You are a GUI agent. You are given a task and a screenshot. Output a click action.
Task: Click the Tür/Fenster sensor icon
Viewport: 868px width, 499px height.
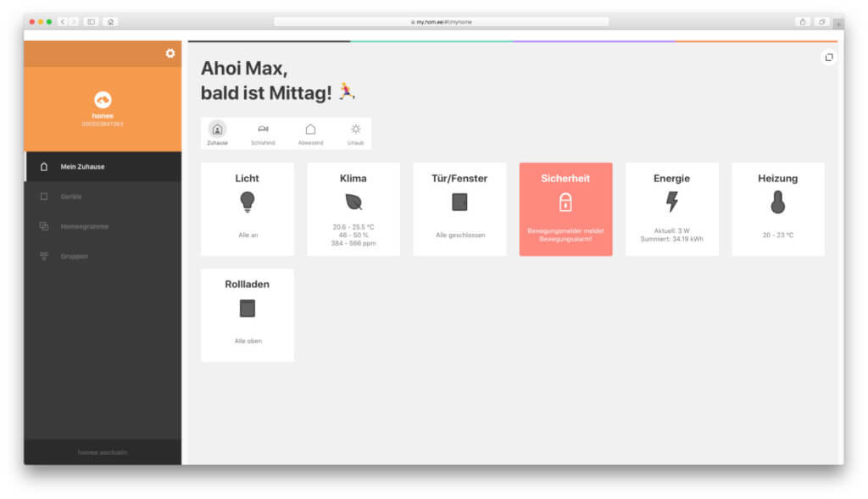point(459,202)
